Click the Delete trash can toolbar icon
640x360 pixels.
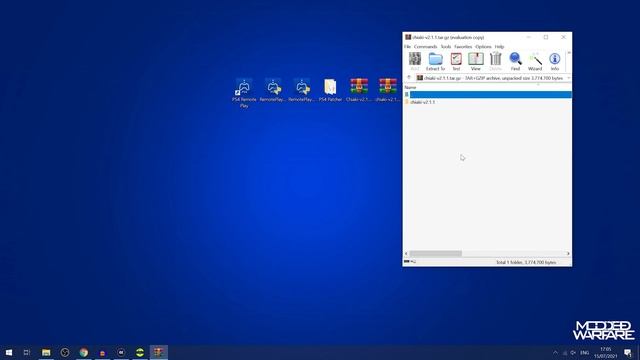(x=495, y=62)
